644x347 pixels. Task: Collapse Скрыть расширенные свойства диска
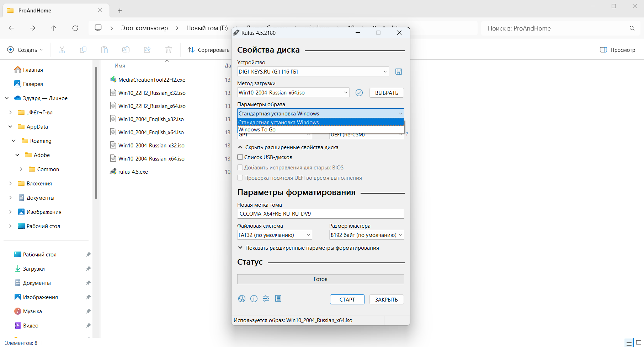coord(291,147)
